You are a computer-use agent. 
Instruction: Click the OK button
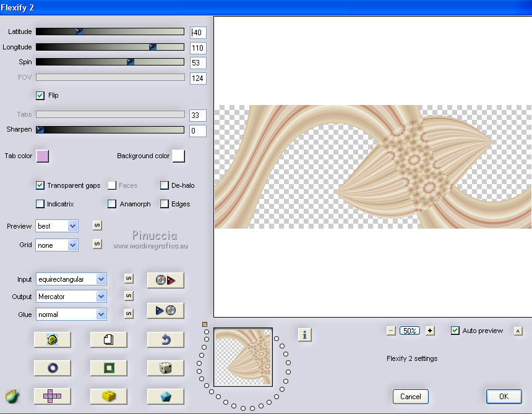[504, 397]
